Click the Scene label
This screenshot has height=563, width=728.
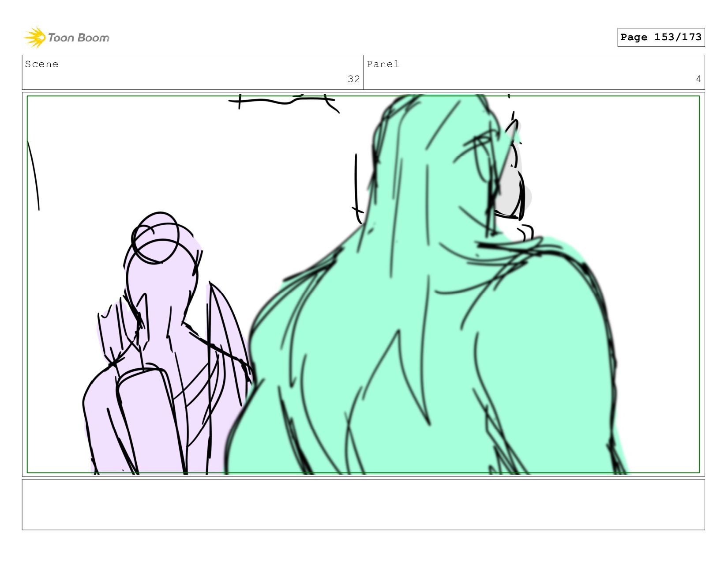41,64
